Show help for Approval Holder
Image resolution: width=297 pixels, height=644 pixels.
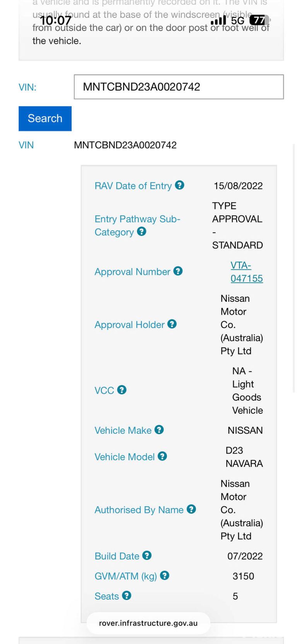pyautogui.click(x=172, y=324)
